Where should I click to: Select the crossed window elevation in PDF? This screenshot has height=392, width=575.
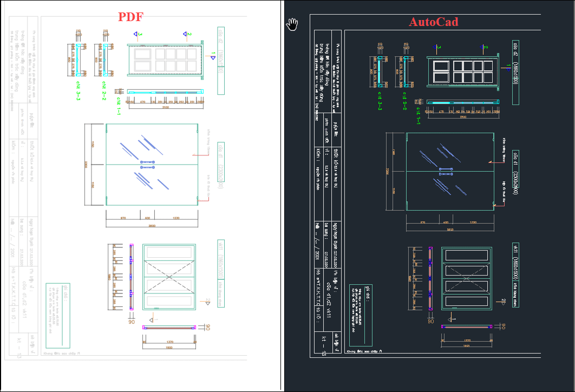tap(169, 277)
